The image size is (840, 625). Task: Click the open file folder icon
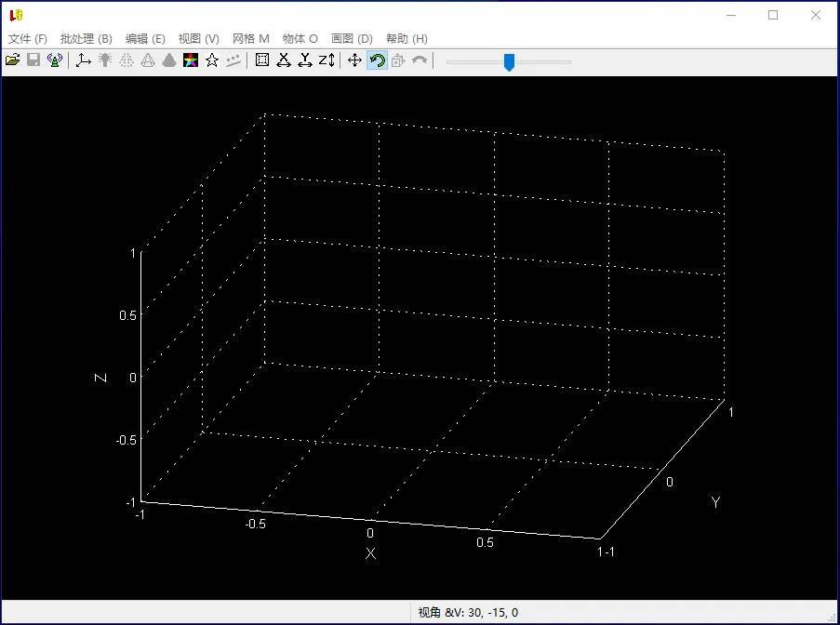point(12,60)
